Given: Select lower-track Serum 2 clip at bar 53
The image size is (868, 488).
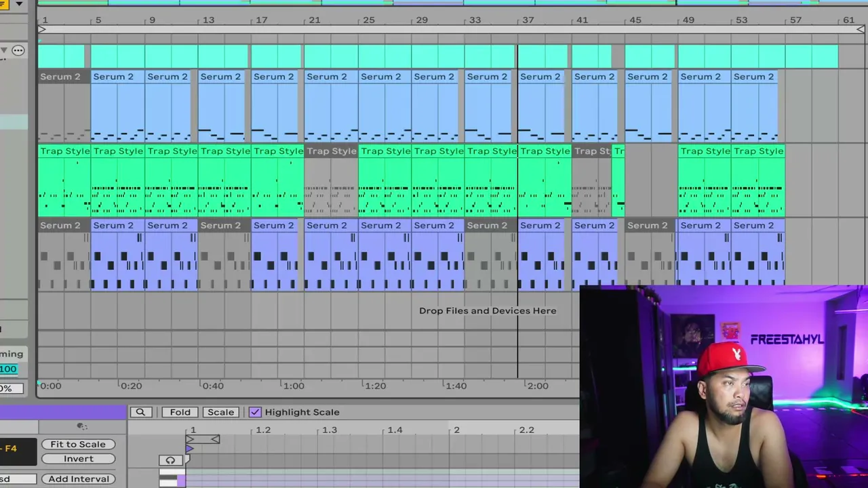Looking at the screenshot, I should click(x=758, y=254).
